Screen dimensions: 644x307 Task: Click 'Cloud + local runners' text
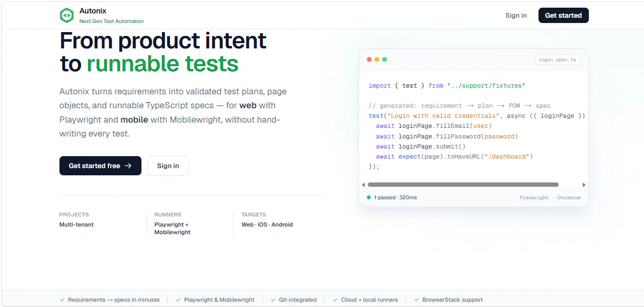(369, 300)
